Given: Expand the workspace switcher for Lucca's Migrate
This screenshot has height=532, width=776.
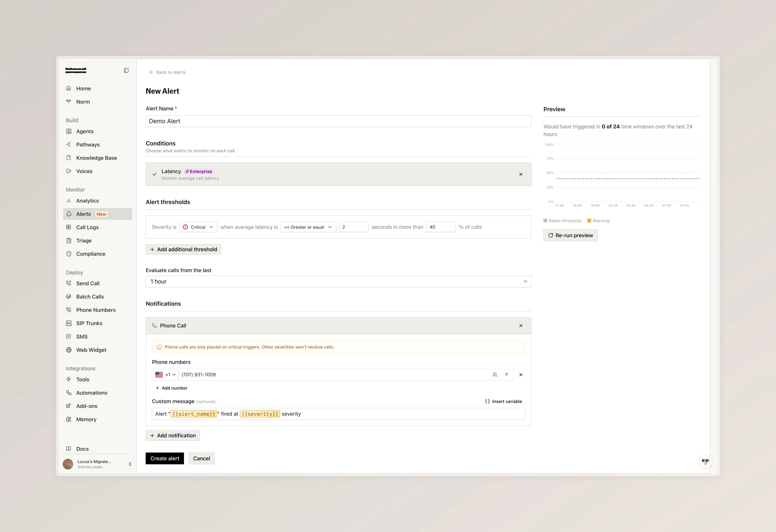Looking at the screenshot, I should (130, 464).
